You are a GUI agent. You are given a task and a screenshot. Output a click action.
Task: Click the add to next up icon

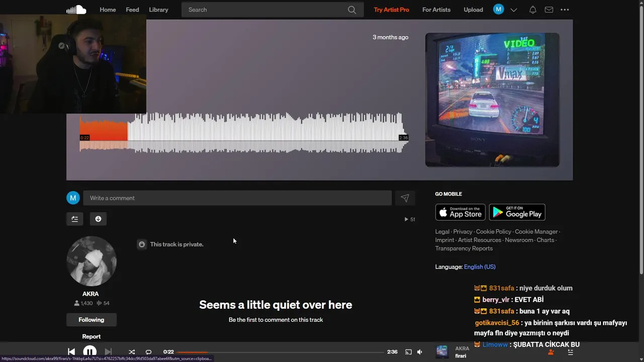[x=74, y=219]
